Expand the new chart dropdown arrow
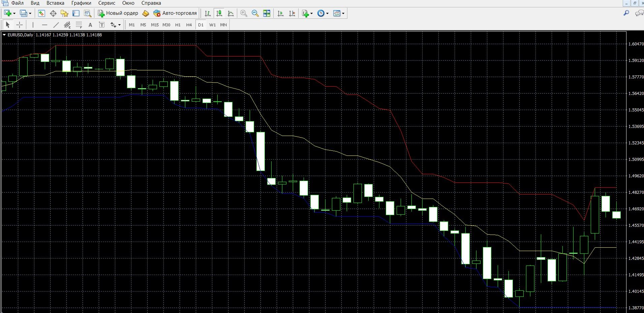This screenshot has height=313, width=644. click(14, 13)
